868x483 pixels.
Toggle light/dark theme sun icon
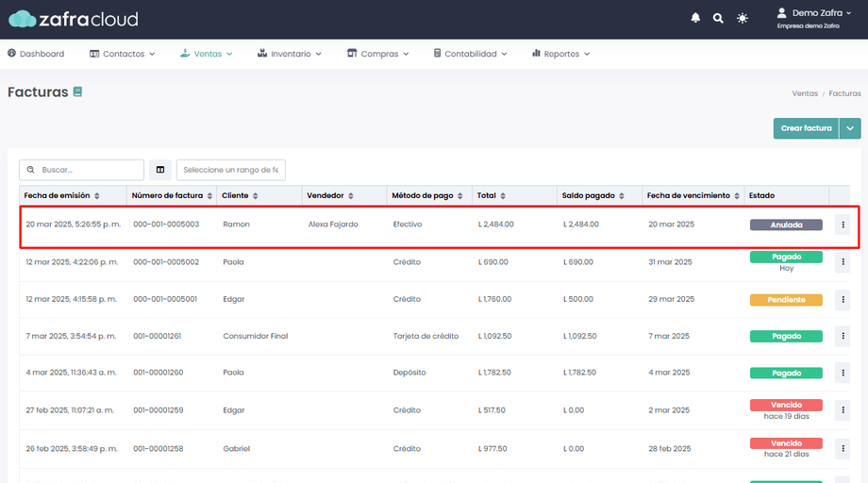[x=743, y=18]
